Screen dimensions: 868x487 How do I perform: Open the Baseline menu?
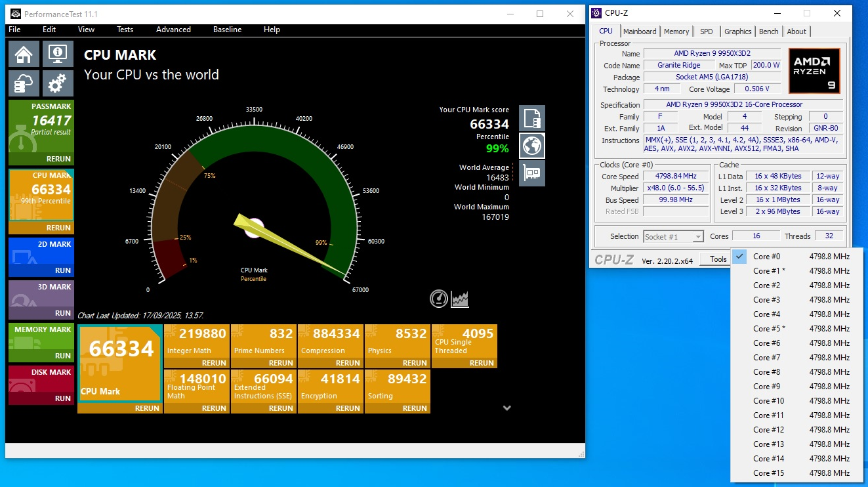tap(227, 30)
